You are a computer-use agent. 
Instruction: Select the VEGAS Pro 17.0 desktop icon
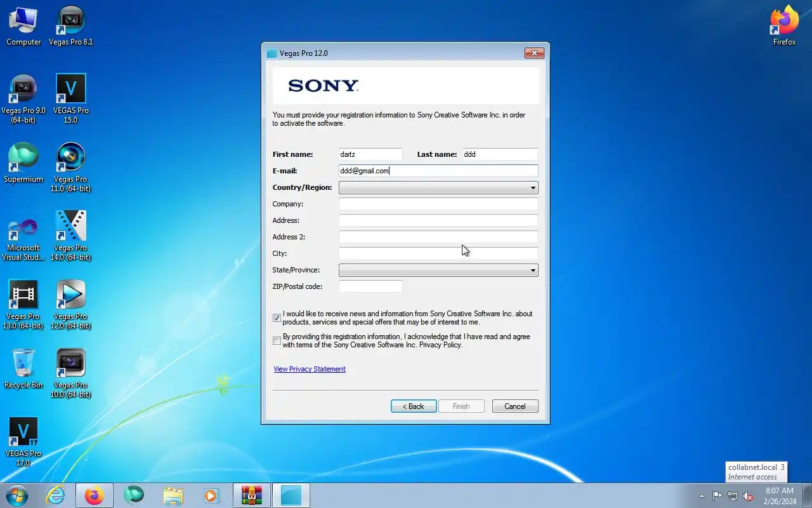23,442
